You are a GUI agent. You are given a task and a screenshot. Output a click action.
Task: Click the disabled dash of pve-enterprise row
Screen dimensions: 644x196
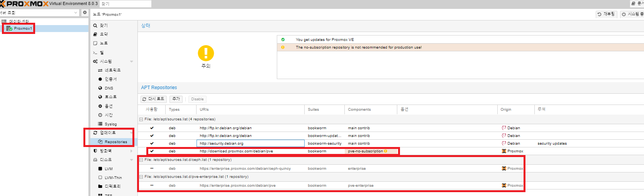(152, 186)
